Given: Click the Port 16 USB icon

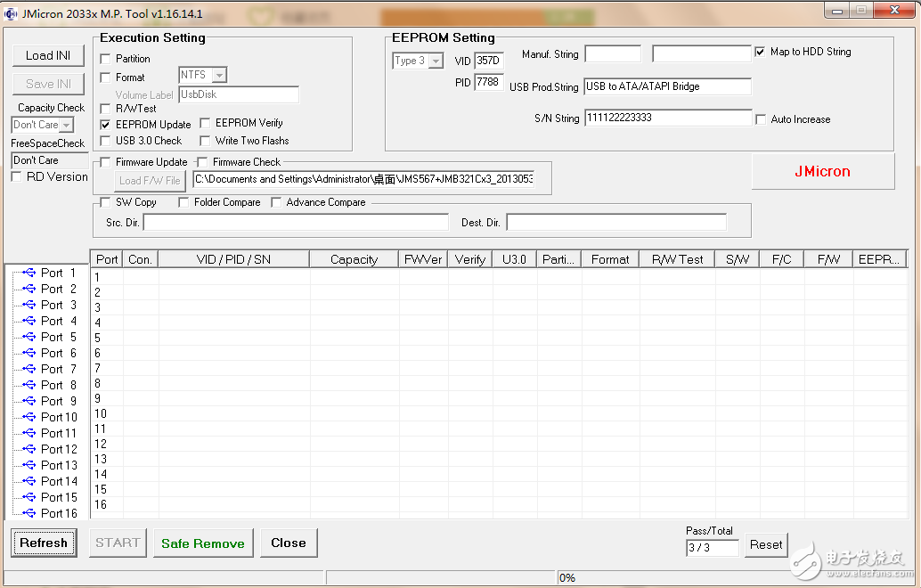Looking at the screenshot, I should (x=29, y=513).
